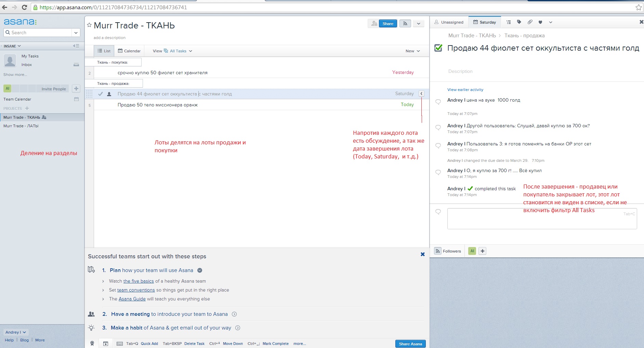Click the Mark Complete shortcut link
The width and height of the screenshot is (644, 348).
click(x=275, y=344)
